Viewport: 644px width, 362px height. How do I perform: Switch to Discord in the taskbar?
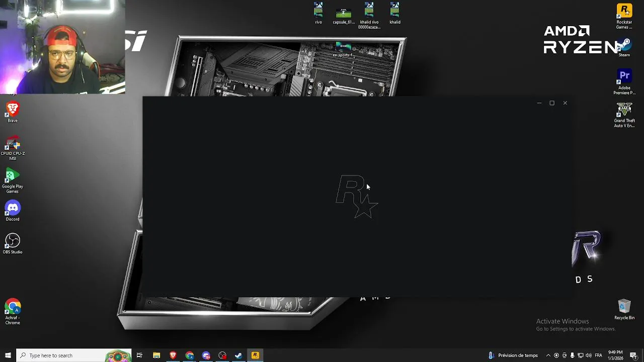[x=206, y=355]
